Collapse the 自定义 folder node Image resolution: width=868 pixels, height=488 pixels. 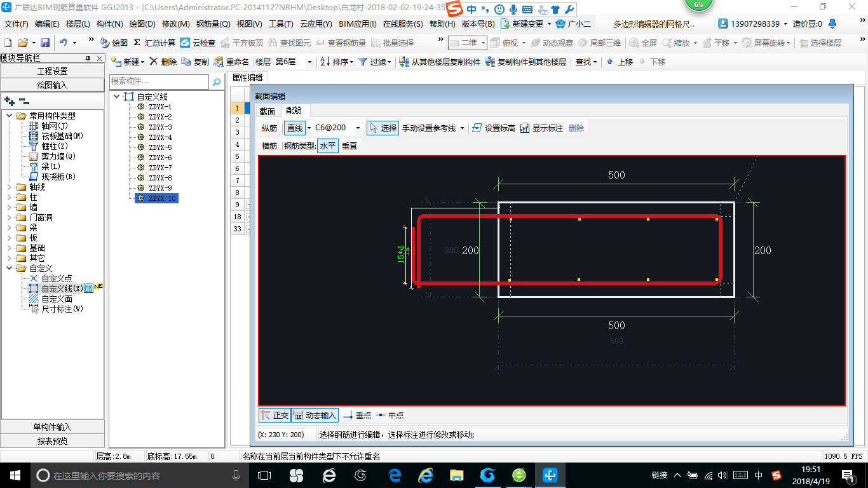point(10,268)
